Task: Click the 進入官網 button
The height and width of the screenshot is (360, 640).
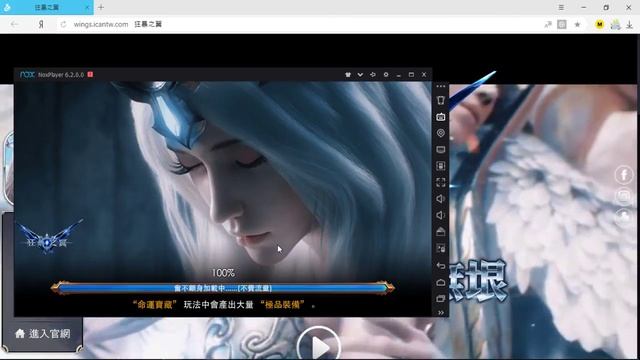Action: tap(43, 333)
